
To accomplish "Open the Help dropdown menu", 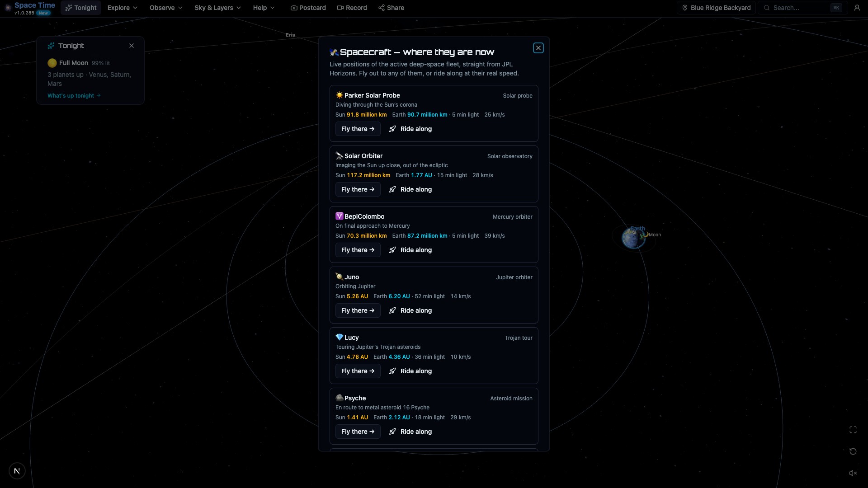I will [264, 8].
